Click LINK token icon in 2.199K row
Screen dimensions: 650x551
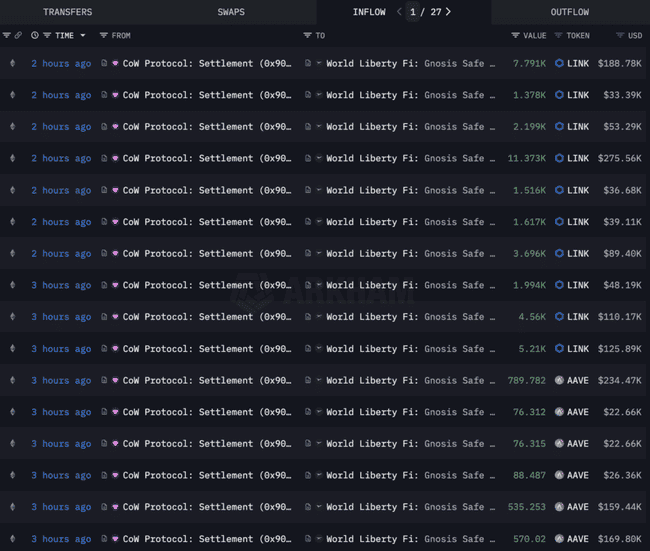coord(559,126)
